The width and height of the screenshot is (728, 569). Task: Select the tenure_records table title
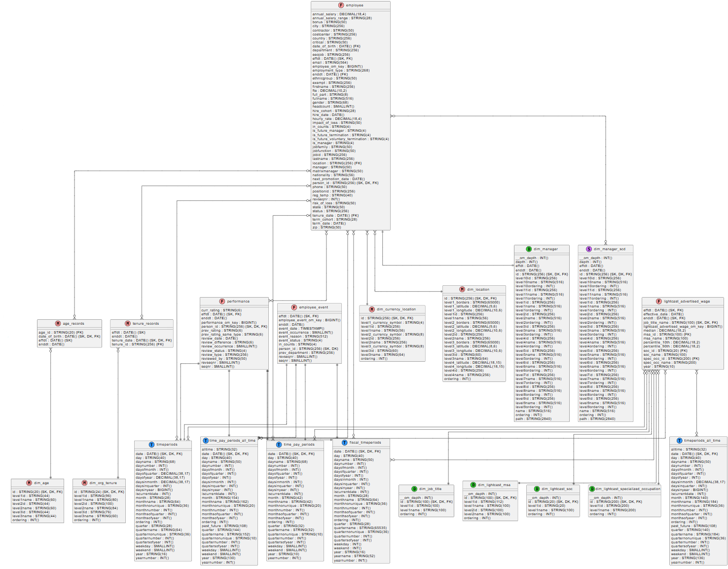pyautogui.click(x=146, y=324)
